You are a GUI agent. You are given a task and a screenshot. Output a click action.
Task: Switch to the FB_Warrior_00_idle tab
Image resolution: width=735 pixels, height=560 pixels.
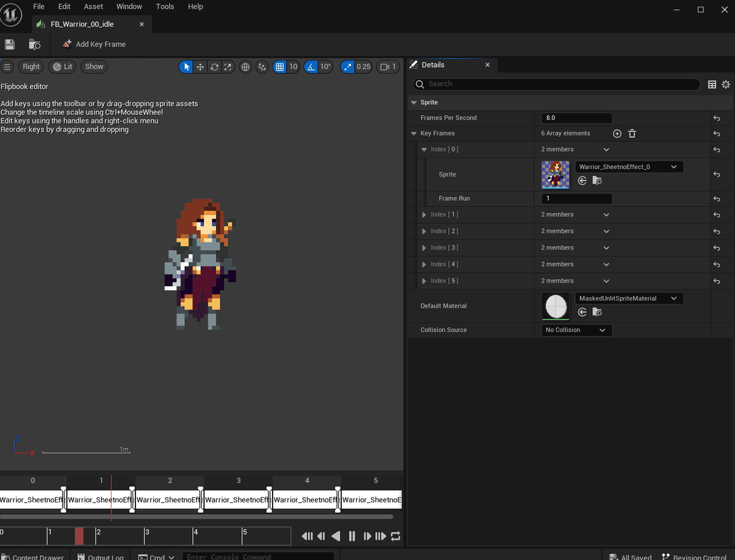tap(82, 25)
